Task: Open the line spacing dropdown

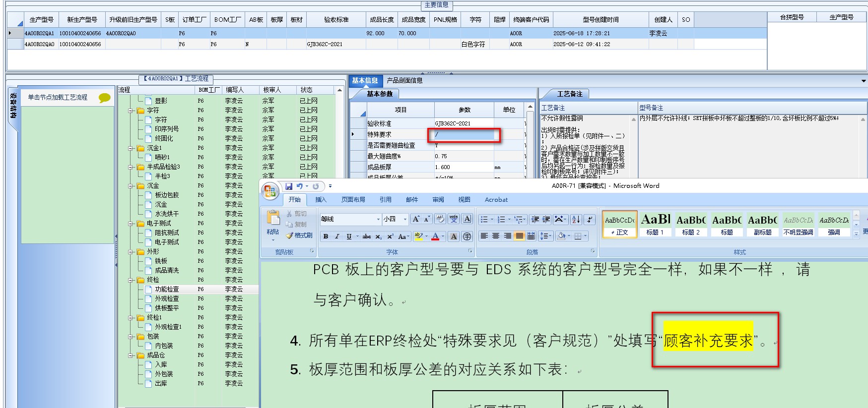Action: [x=546, y=236]
